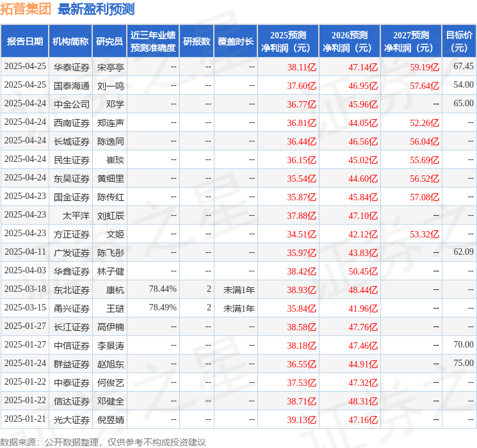Click 50.45亿 2026 forecast value
The image size is (477, 448).
click(x=363, y=271)
